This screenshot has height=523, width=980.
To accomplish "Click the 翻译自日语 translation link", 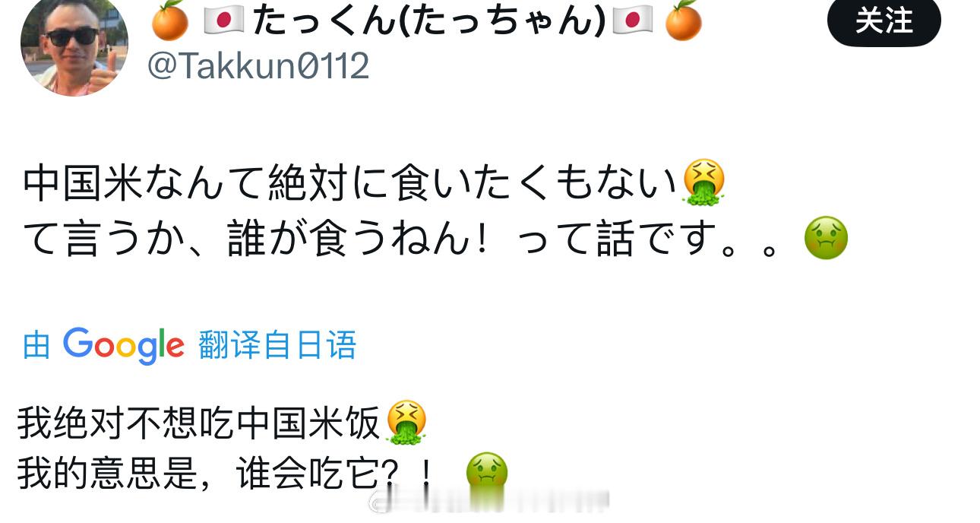I will pos(277,346).
